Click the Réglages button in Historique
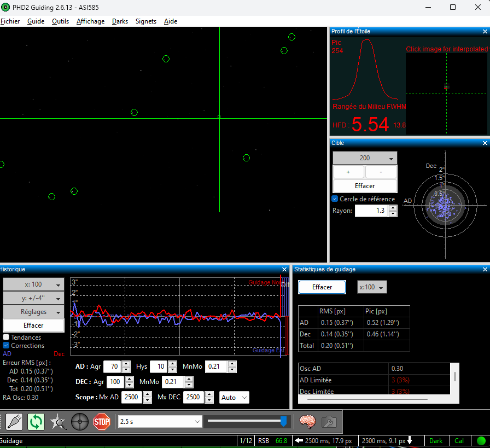The height and width of the screenshot is (448, 490). 33,312
